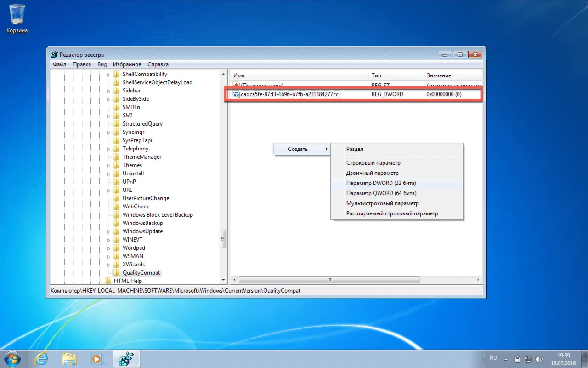This screenshot has height=368, width=588.
Task: Click the Windows Media Player taskbar icon
Action: (97, 359)
